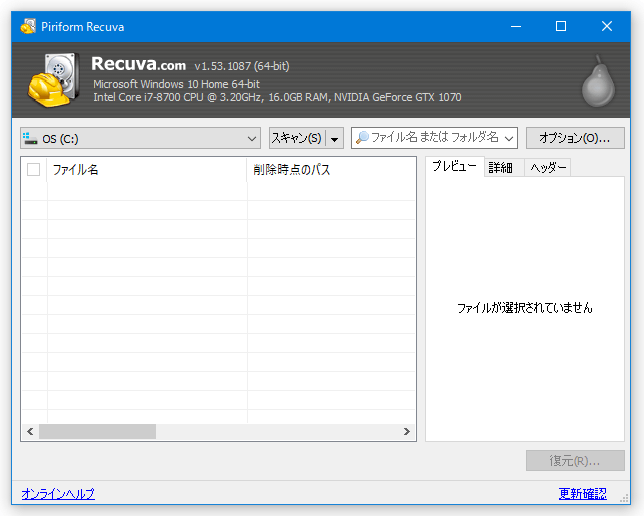Switch to the 詳細 tab

pos(504,168)
